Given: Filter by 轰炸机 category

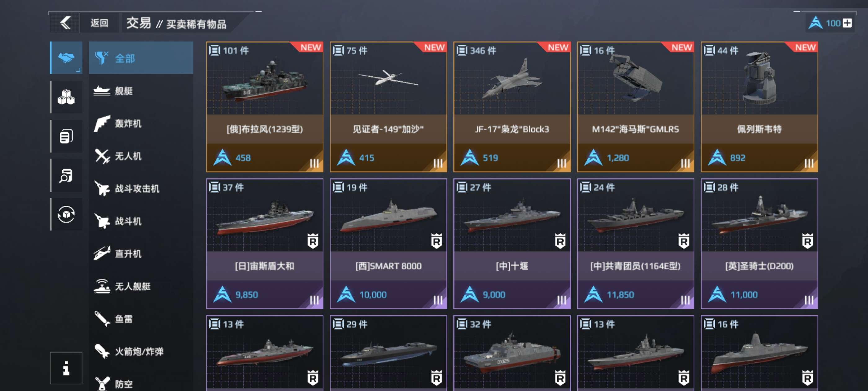Looking at the screenshot, I should (141, 124).
